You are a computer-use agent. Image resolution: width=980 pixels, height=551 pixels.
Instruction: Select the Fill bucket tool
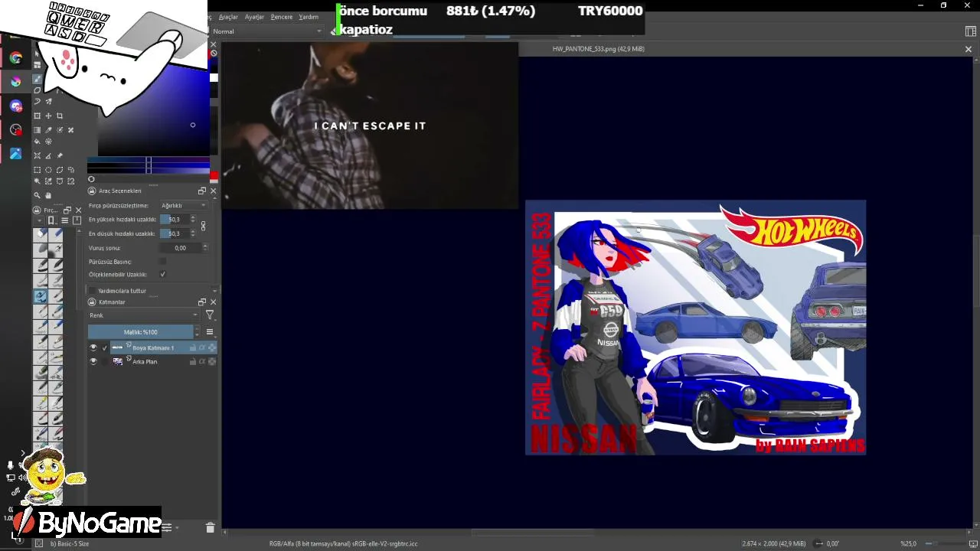point(37,142)
